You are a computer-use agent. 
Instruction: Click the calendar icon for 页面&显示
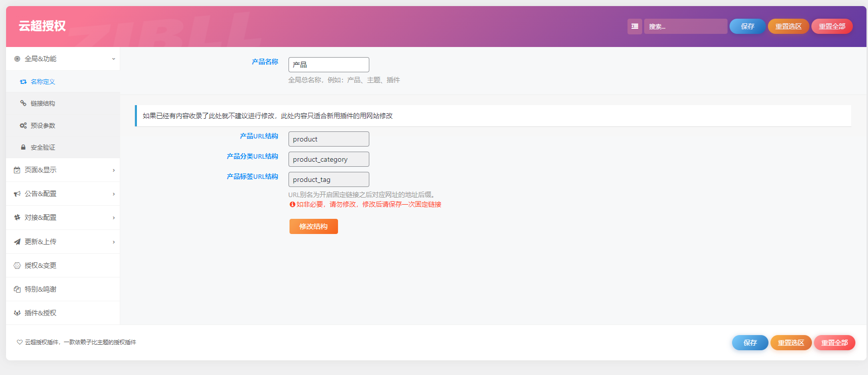coord(17,170)
